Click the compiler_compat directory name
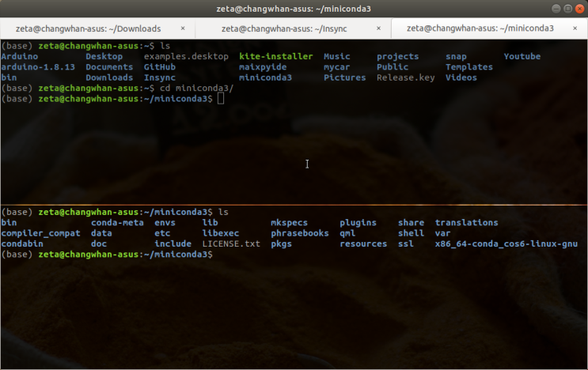 coord(40,234)
